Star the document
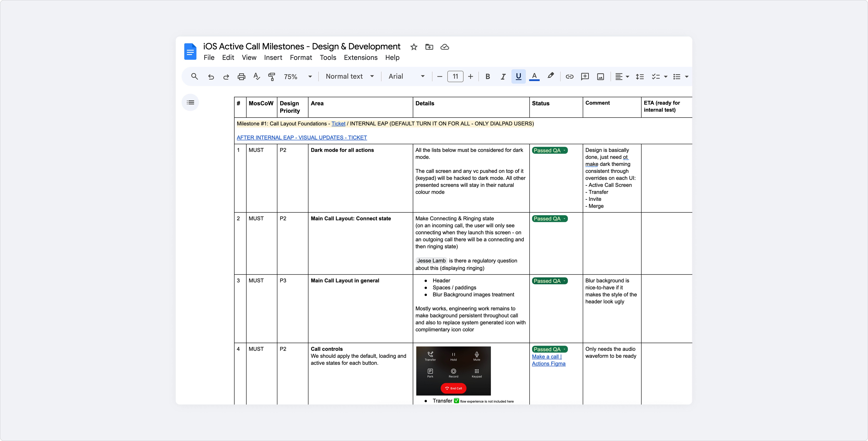The width and height of the screenshot is (868, 441). 414,47
